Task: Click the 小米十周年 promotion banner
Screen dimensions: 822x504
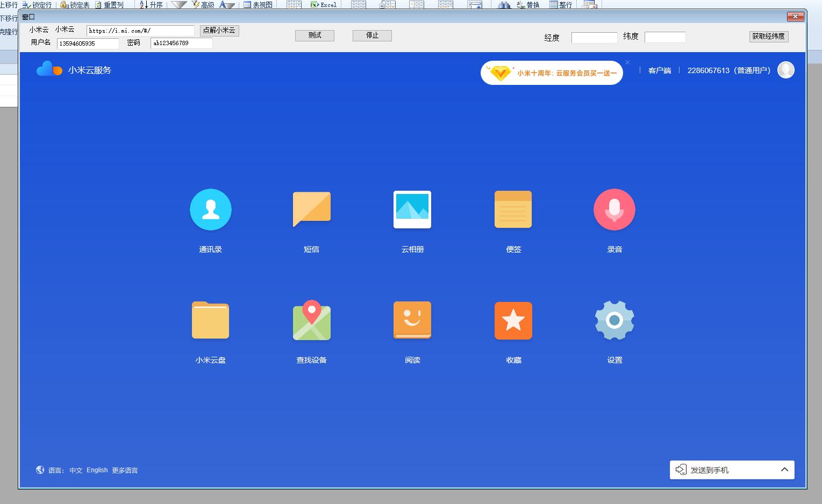Action: click(x=552, y=73)
